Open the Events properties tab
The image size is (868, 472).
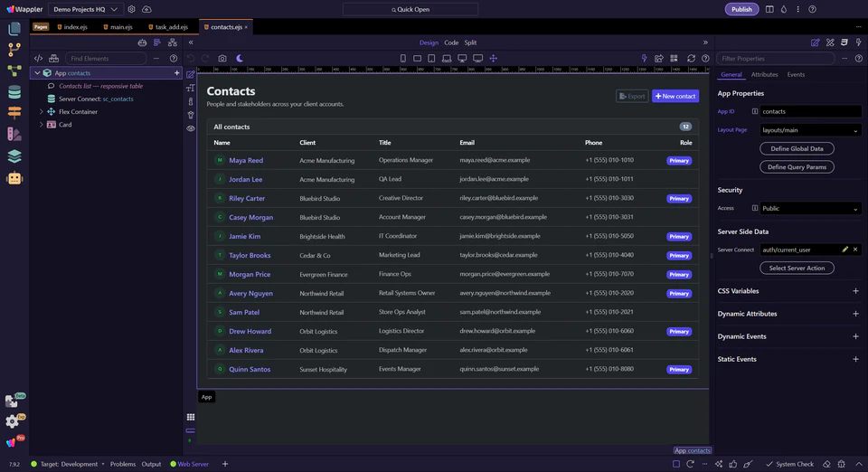click(x=796, y=75)
